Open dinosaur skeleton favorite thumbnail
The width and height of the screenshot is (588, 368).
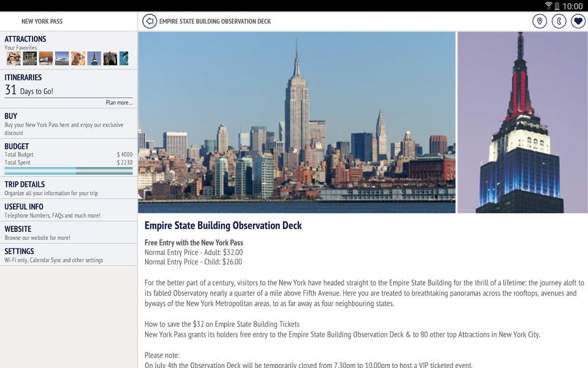pyautogui.click(x=14, y=59)
